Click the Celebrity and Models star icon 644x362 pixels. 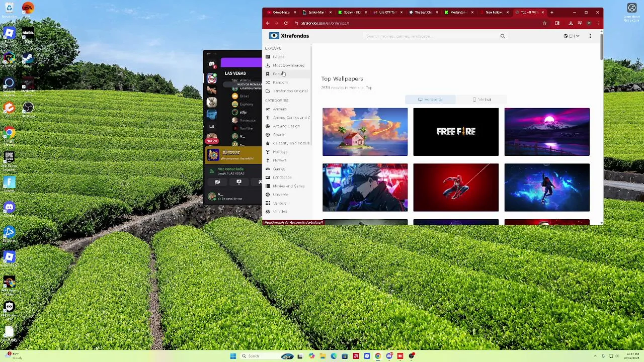click(268, 143)
